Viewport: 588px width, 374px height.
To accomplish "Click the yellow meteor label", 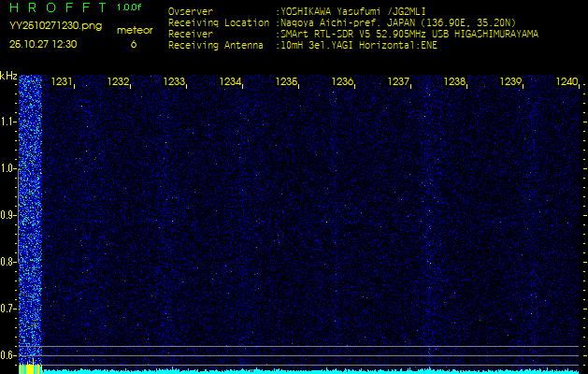I will pyautogui.click(x=134, y=30).
